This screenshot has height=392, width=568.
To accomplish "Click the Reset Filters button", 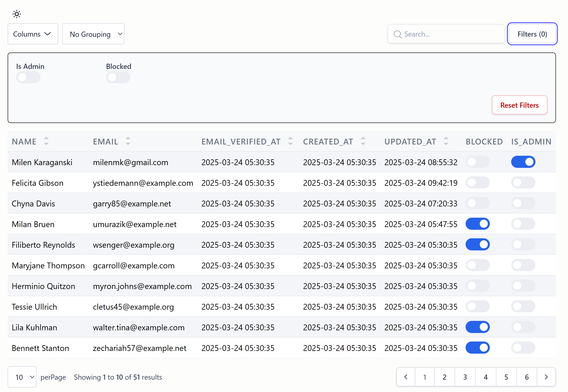I will tap(519, 105).
